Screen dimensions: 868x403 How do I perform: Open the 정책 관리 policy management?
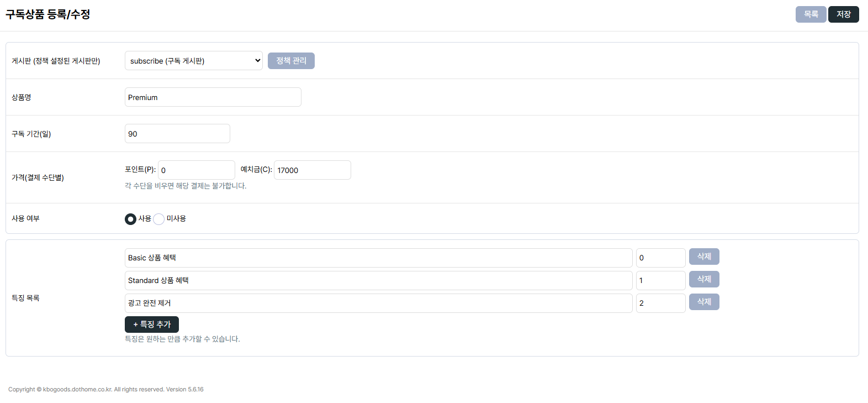point(291,61)
